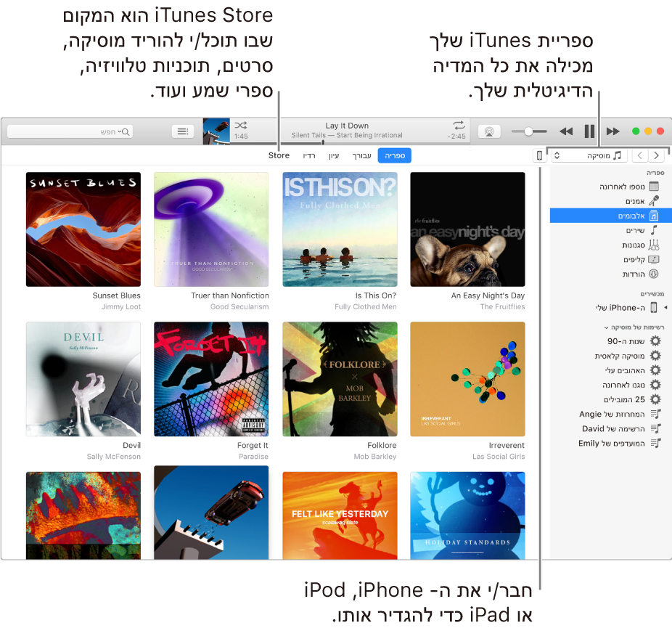Open the האהובים עלי smart playlist
The image size is (672, 628).
[x=611, y=370]
